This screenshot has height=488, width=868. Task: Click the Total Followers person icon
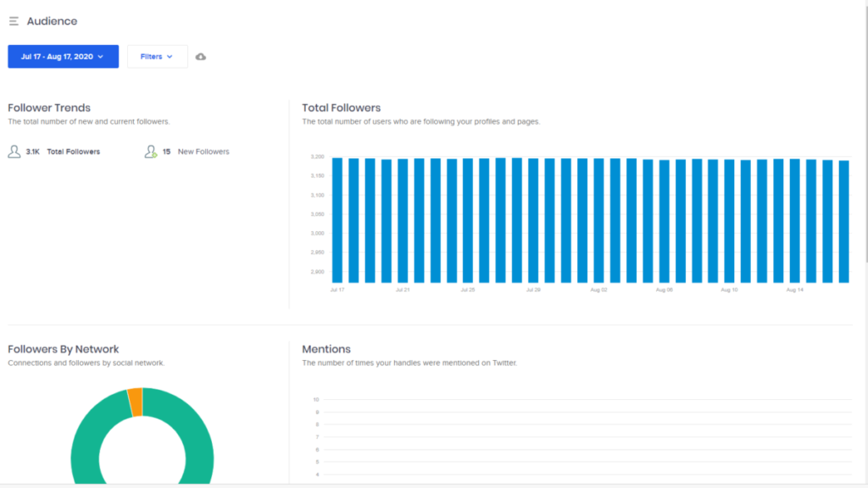tap(14, 152)
